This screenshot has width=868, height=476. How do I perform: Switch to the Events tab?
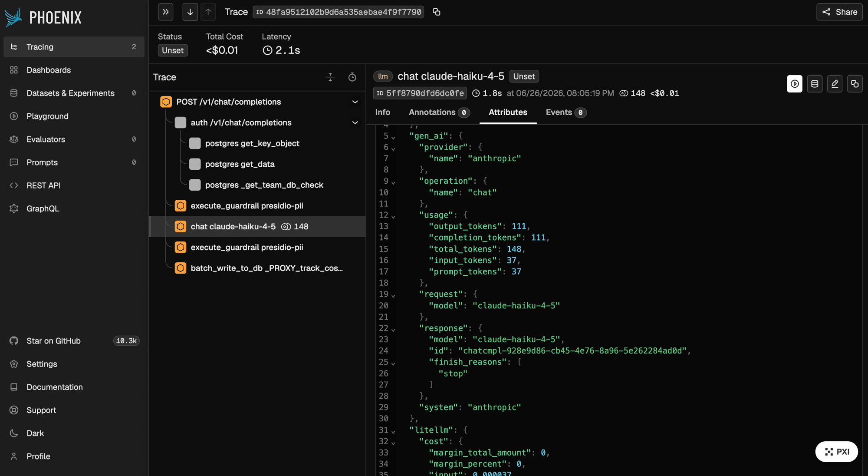point(566,112)
